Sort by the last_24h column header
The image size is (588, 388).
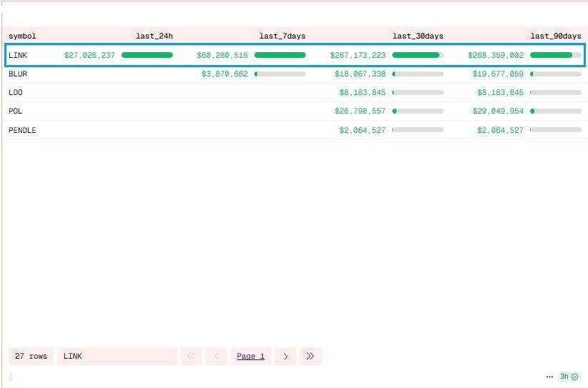coord(154,36)
